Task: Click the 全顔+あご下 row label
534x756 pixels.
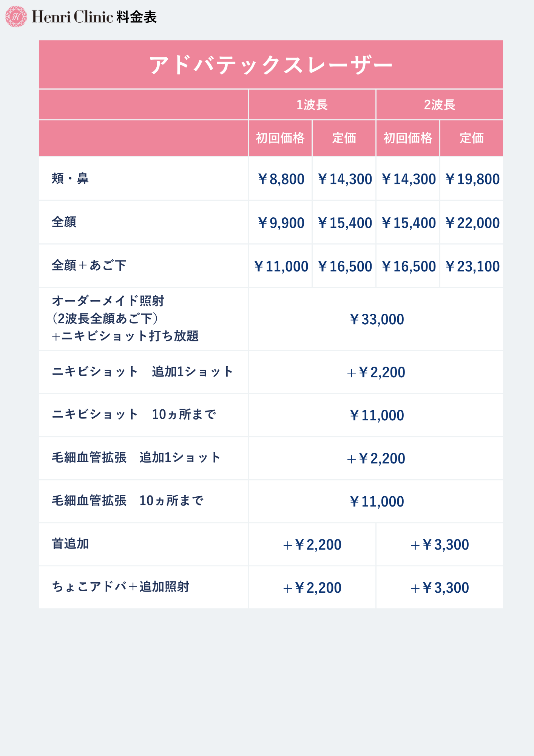Action: pos(89,265)
